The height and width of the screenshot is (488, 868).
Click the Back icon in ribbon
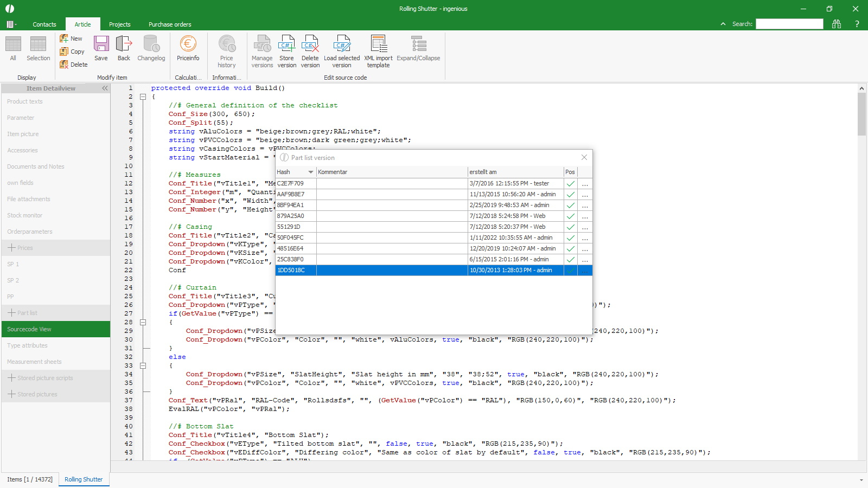tap(124, 49)
